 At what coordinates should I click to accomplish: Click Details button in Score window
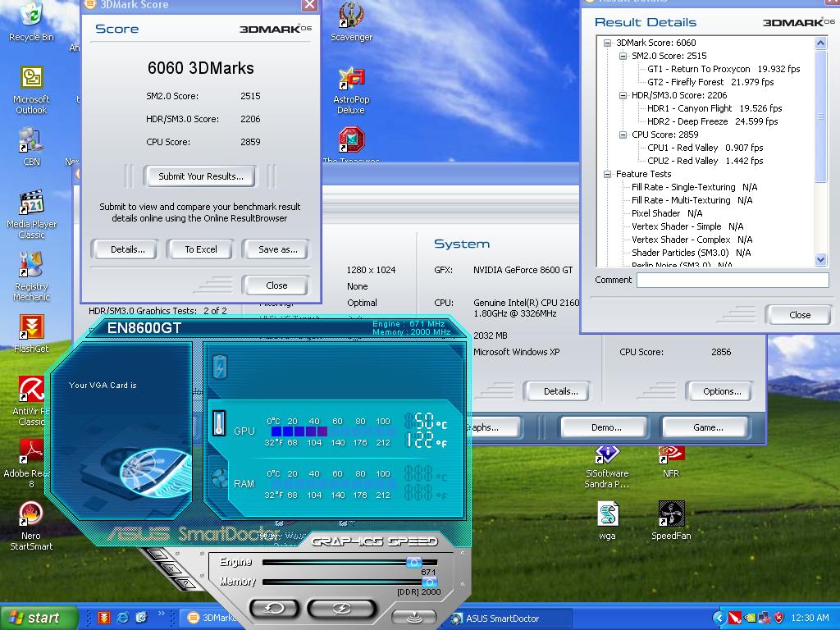[127, 249]
